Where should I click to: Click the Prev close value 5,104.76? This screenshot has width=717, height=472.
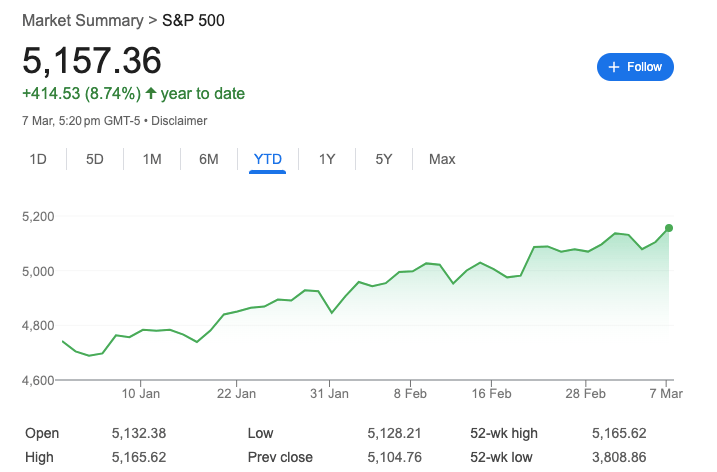pos(394,457)
